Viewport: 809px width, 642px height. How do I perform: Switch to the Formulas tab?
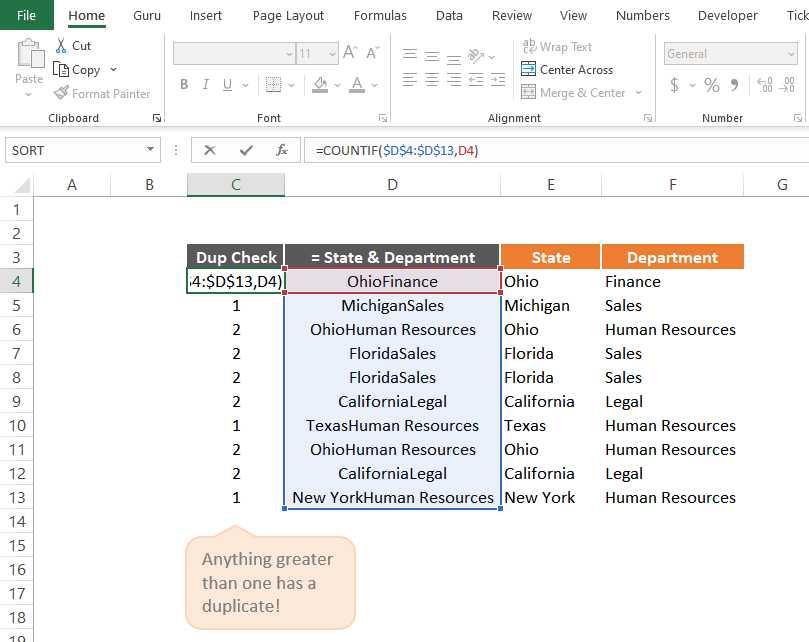[x=380, y=15]
